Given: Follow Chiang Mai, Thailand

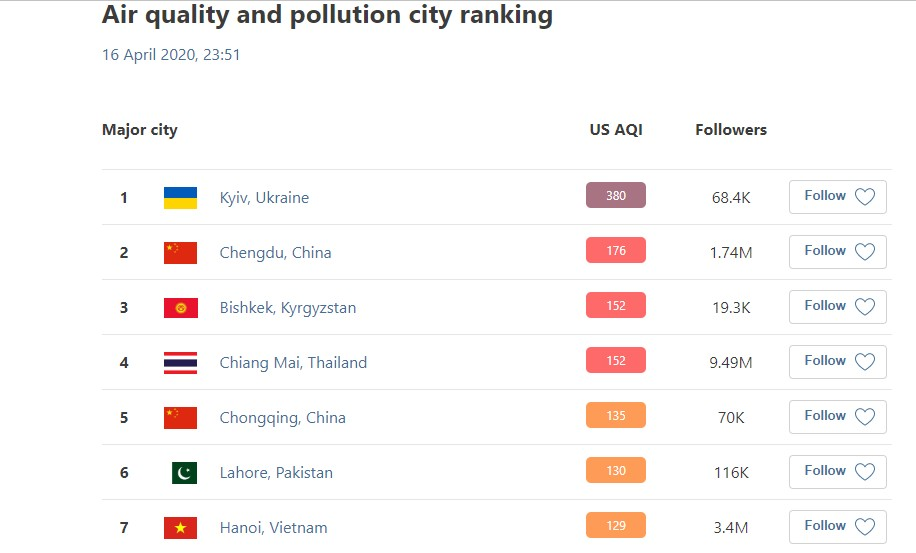Looking at the screenshot, I should [838, 361].
